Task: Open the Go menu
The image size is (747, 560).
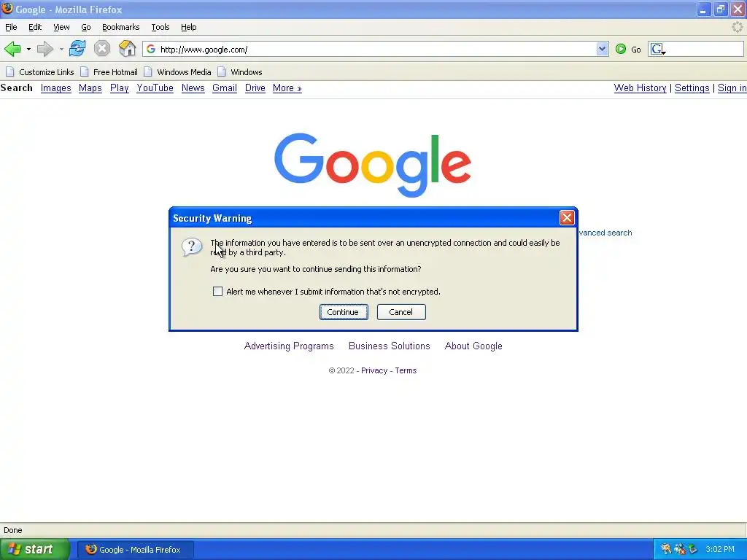Action: (x=86, y=27)
